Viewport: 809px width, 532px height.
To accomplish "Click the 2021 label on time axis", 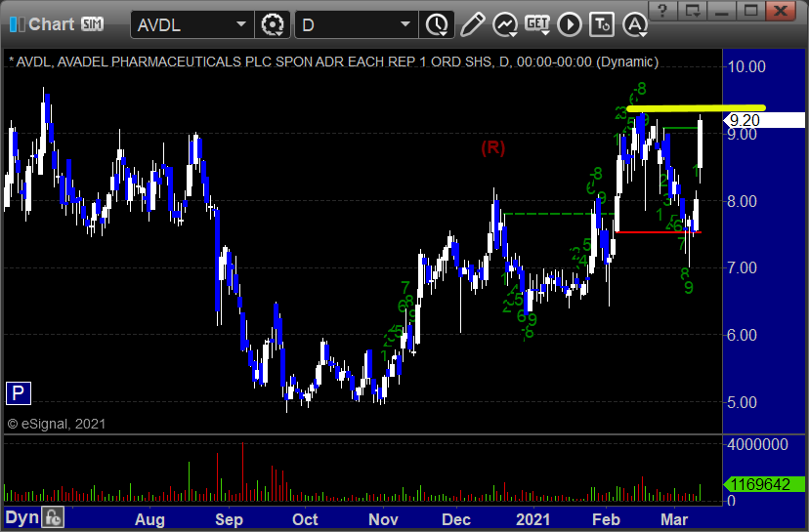I will (x=532, y=519).
